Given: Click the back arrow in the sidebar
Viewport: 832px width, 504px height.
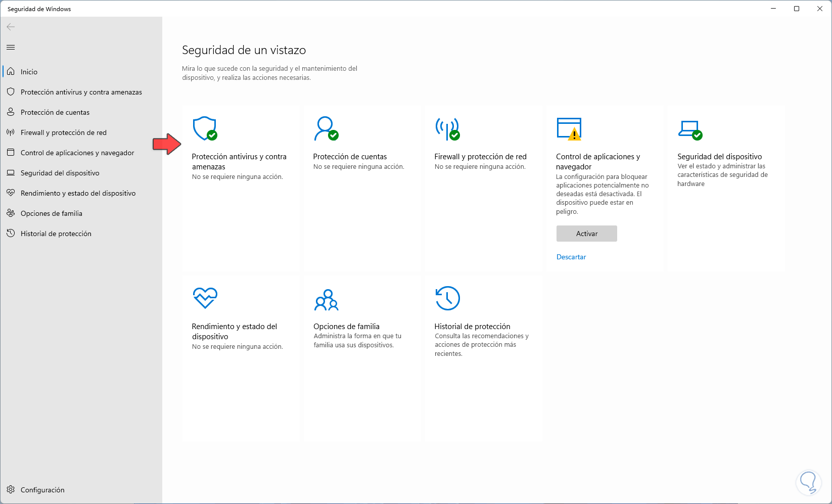Looking at the screenshot, I should click(11, 27).
